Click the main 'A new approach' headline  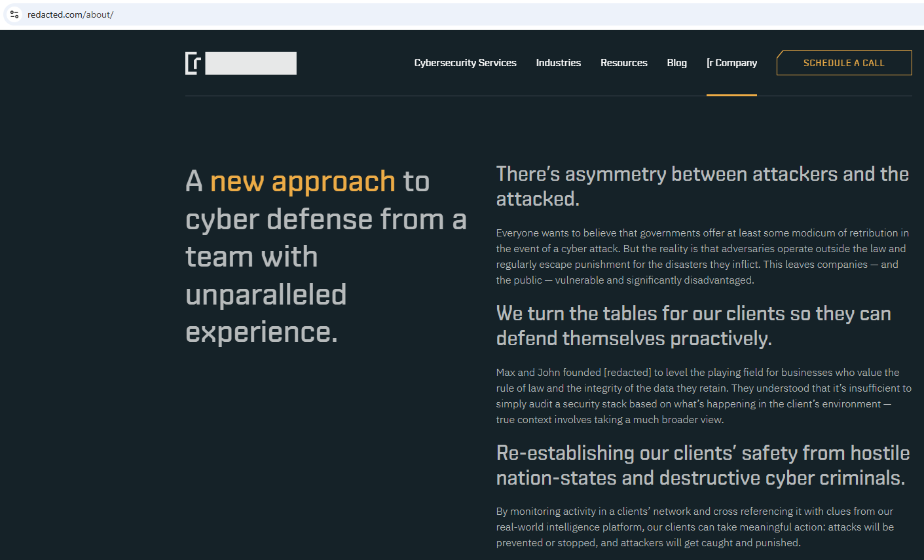(326, 257)
